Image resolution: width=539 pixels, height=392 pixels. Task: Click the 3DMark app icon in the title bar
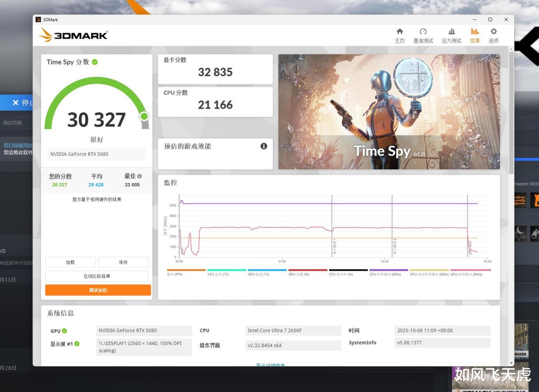tap(38, 20)
